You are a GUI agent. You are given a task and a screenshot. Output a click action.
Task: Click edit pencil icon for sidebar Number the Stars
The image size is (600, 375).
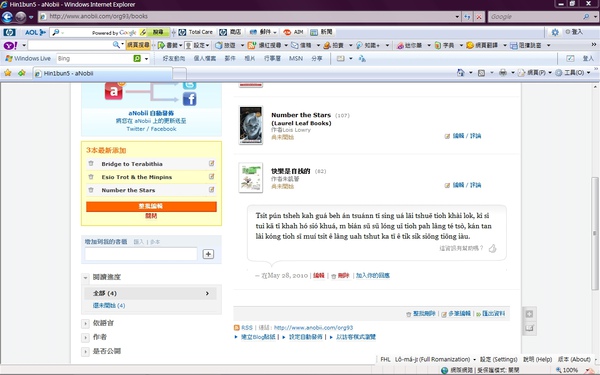point(211,189)
